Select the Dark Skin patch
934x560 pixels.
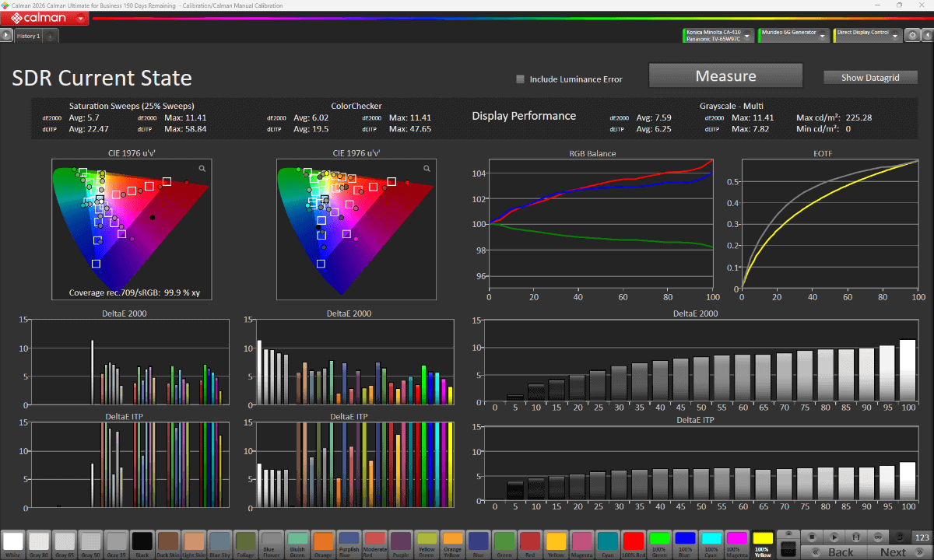pos(168,543)
